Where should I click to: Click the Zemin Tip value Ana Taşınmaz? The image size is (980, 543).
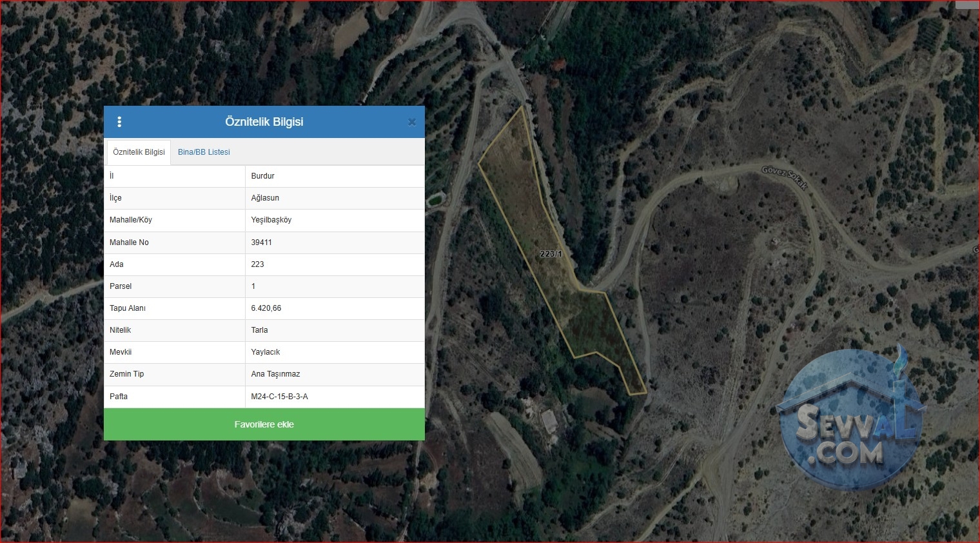tap(275, 374)
